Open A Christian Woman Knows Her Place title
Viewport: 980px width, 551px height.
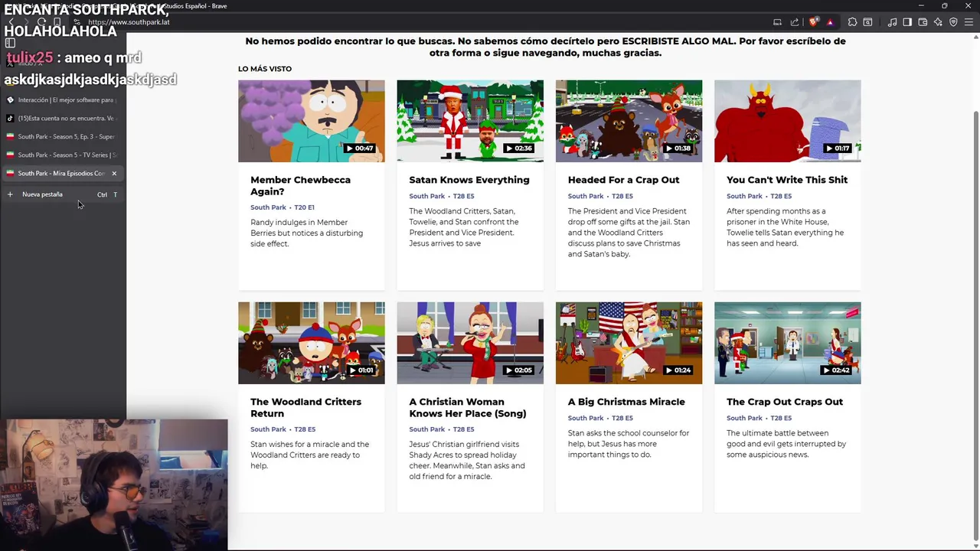point(468,408)
